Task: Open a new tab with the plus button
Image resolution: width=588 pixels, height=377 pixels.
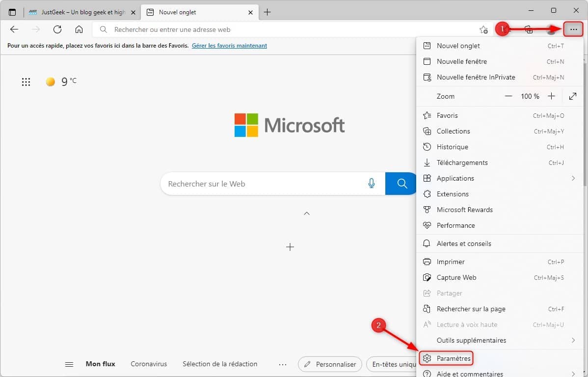Action: pyautogui.click(x=267, y=12)
